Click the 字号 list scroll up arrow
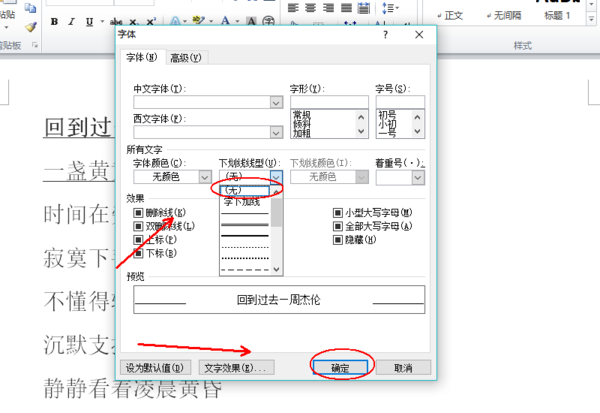 [x=417, y=117]
